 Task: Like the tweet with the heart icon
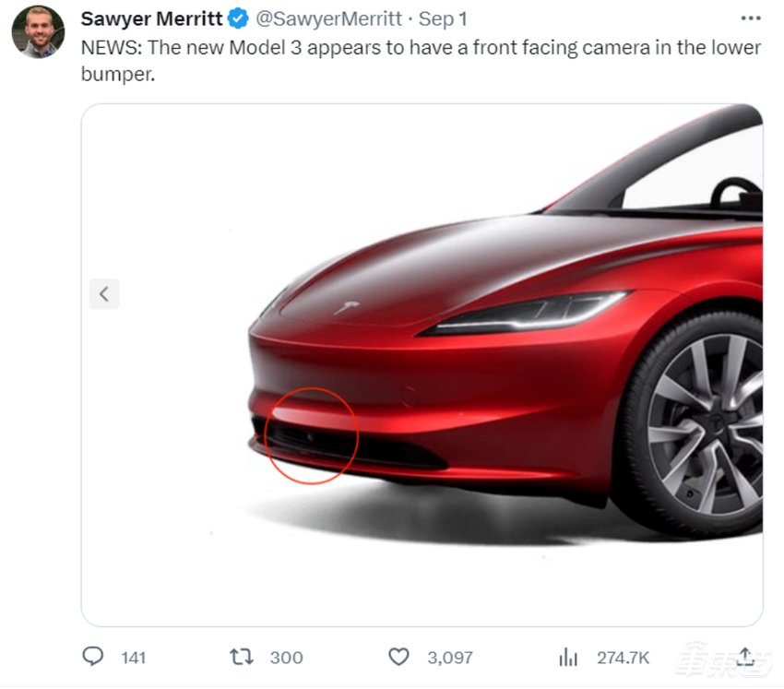(398, 657)
